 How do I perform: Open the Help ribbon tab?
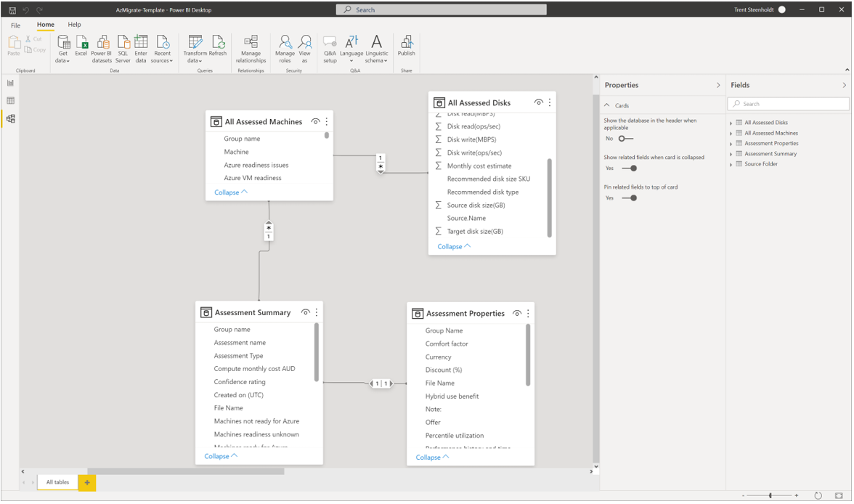tap(75, 25)
